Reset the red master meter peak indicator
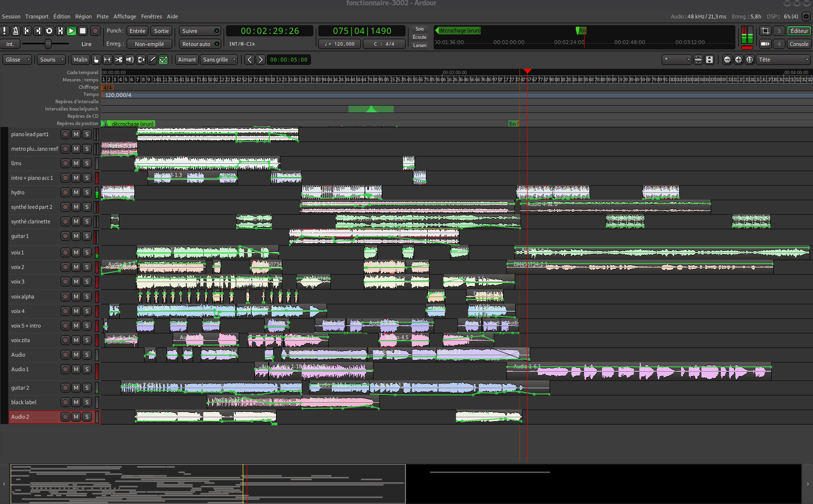Viewport: 813px width, 504px height. coord(748,47)
